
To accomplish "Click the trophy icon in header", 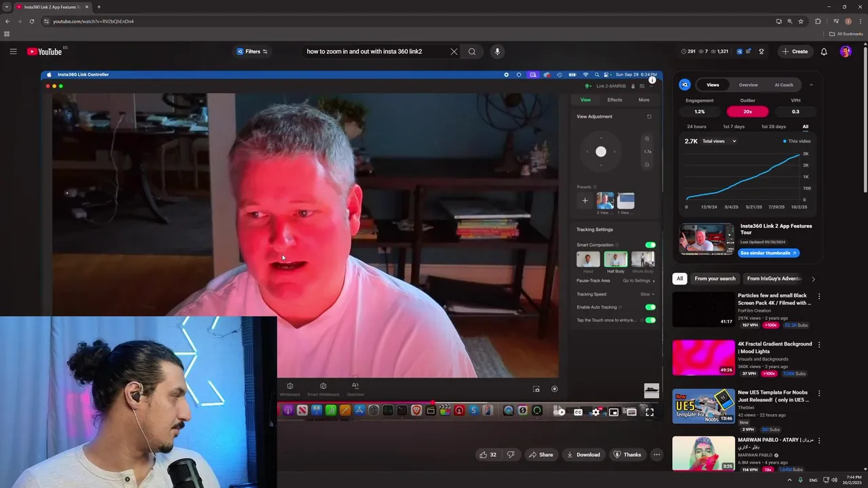I will (762, 52).
